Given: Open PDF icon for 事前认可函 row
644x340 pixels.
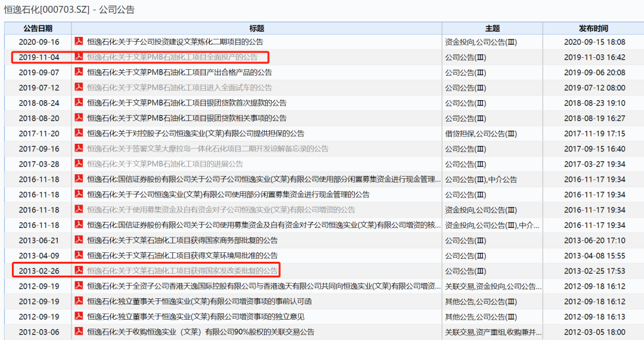Looking at the screenshot, I should (79, 301).
